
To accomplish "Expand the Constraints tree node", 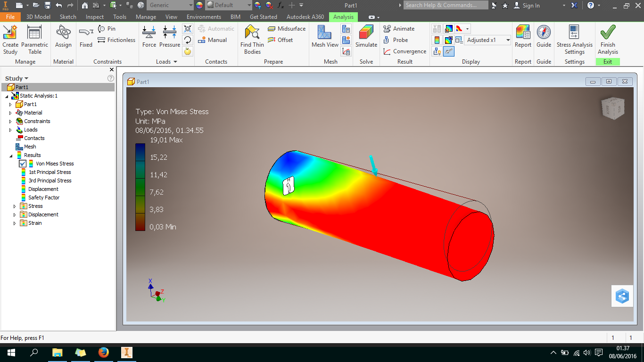I will coord(11,121).
